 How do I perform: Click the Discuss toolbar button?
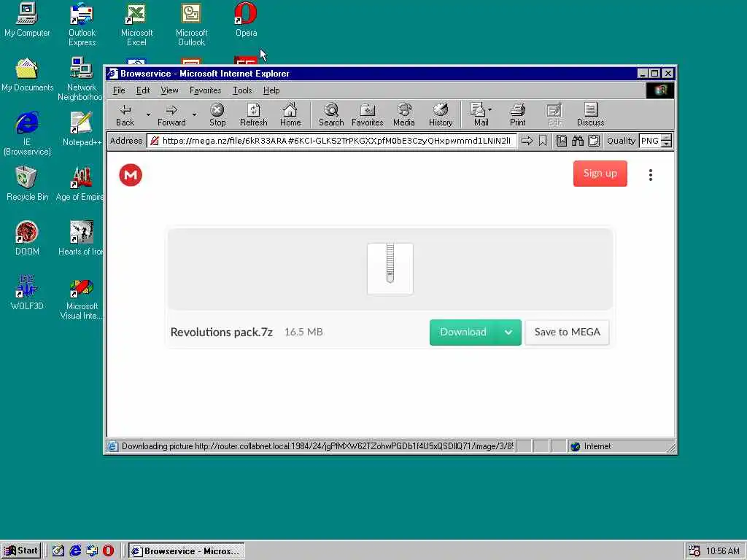tap(591, 114)
